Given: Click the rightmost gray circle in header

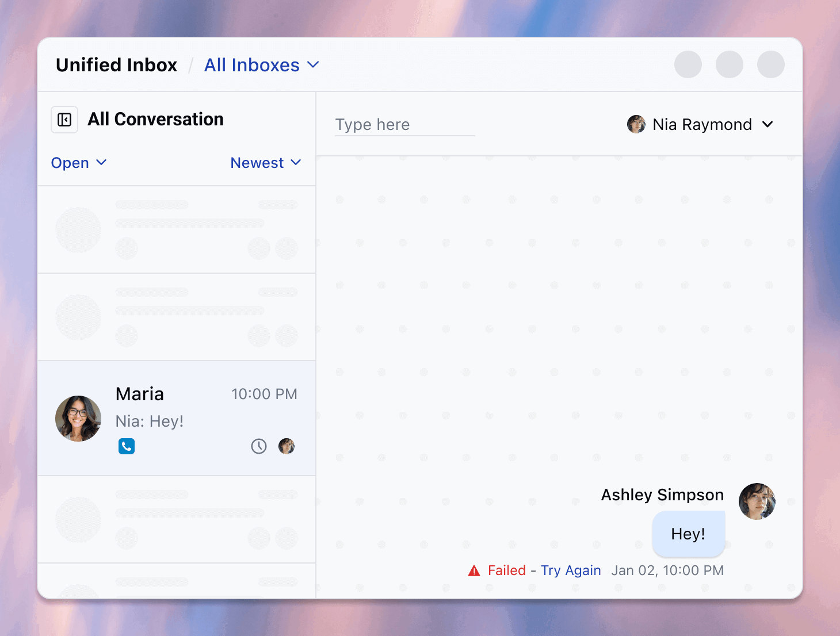Looking at the screenshot, I should point(771,64).
